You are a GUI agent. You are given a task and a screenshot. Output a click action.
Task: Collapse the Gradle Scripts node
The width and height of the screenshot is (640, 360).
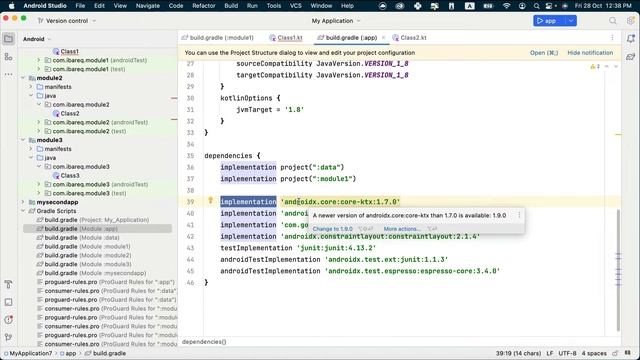[23, 211]
